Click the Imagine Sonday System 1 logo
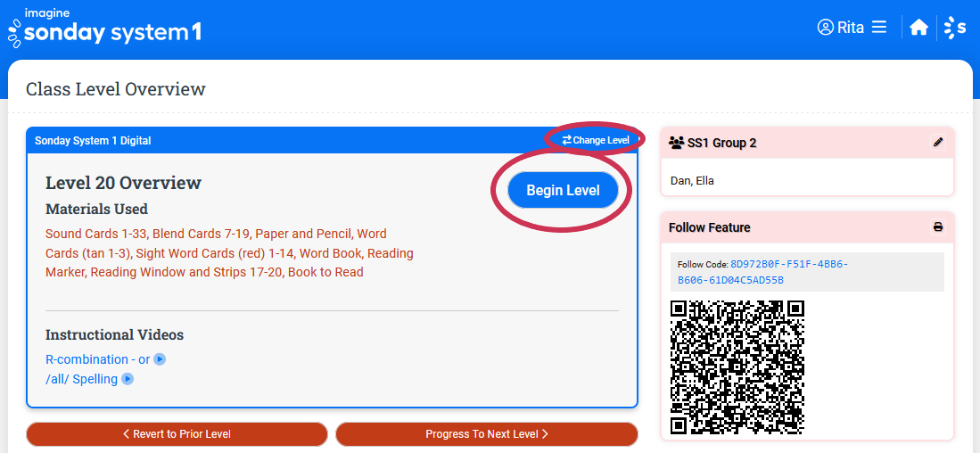Image resolution: width=980 pixels, height=453 pixels. (x=105, y=28)
